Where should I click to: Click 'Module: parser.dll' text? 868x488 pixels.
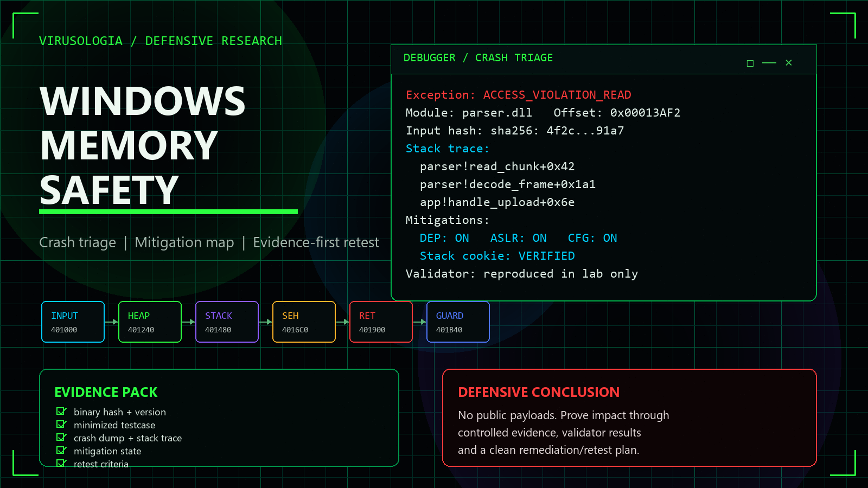pos(469,113)
